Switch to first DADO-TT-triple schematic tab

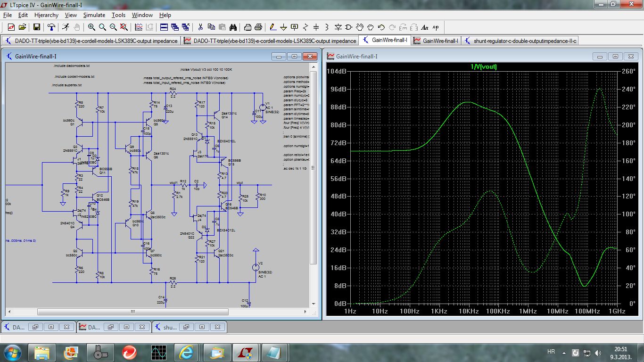pyautogui.click(x=91, y=41)
